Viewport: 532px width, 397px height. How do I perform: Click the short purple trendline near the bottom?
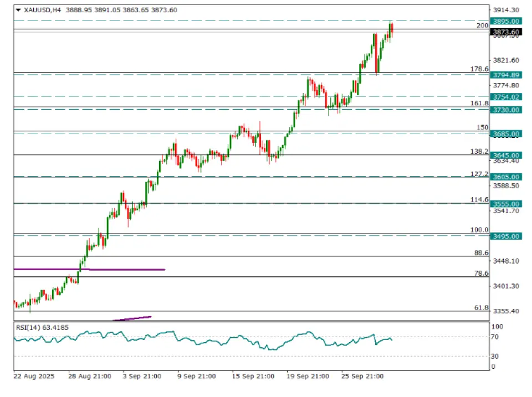coord(132,318)
